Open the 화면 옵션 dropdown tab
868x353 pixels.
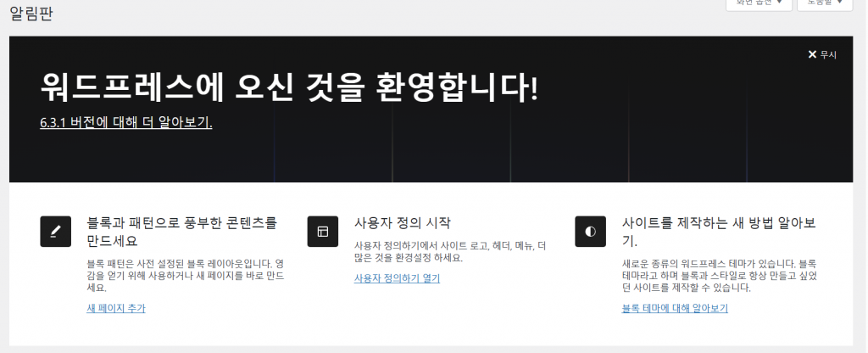(x=759, y=3)
